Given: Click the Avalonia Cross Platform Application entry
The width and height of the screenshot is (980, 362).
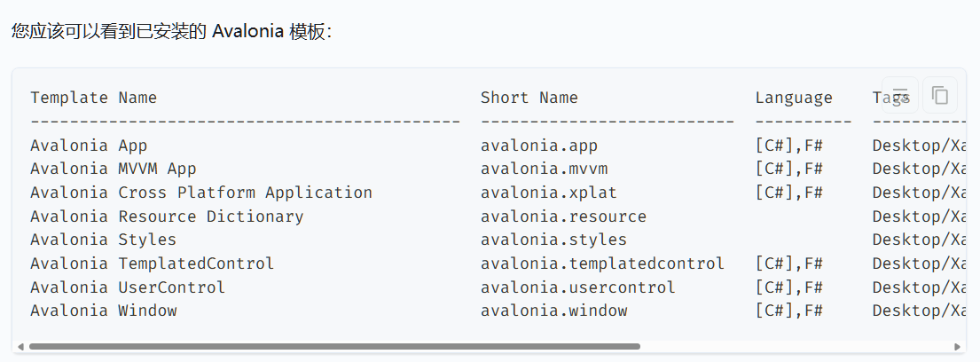Looking at the screenshot, I should pyautogui.click(x=201, y=193).
